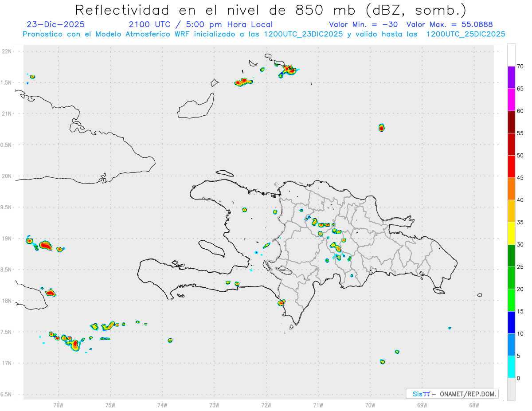Viewport: 532px width, 411px height.
Task: Click the '70' value on the dBZ scale
Action: (520, 67)
